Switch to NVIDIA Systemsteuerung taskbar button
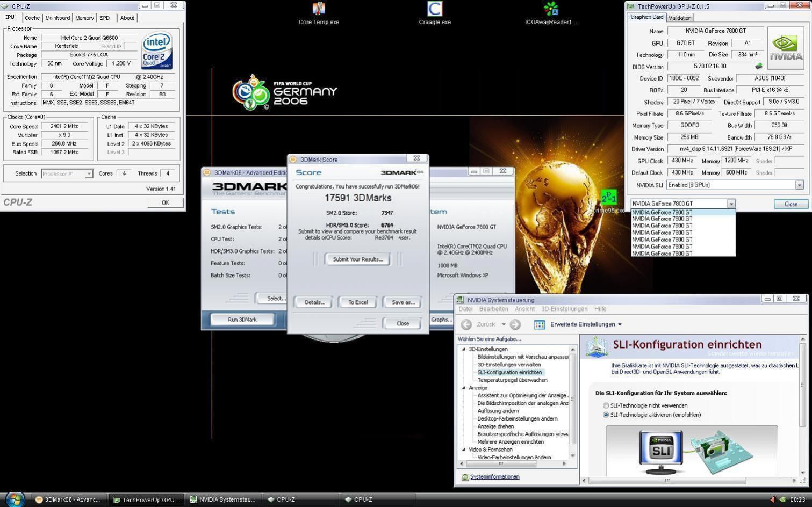The height and width of the screenshot is (507, 812). tap(222, 499)
